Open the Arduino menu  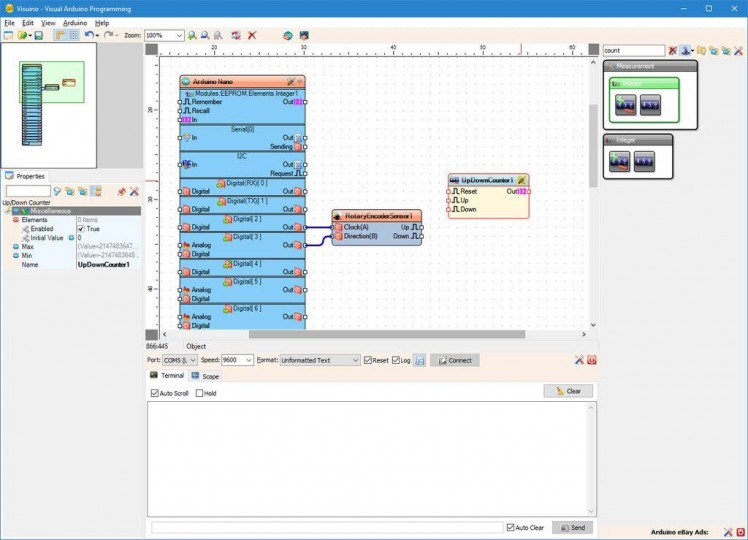click(75, 22)
